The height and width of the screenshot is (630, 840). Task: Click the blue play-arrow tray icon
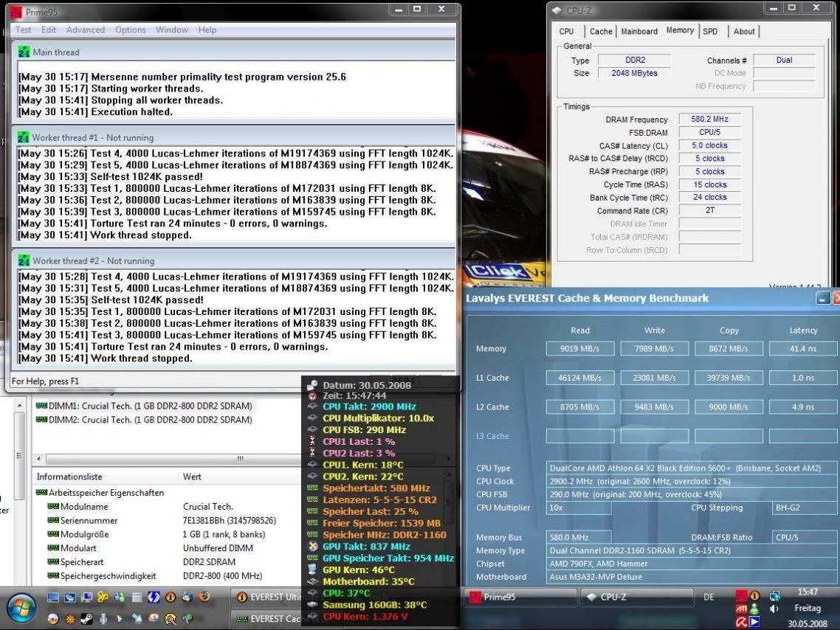click(754, 622)
